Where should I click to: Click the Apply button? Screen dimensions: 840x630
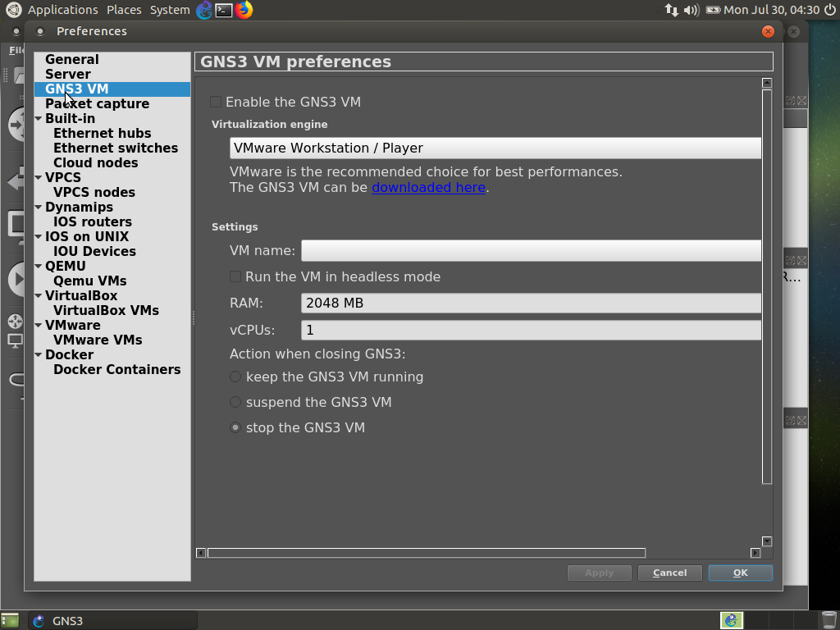pyautogui.click(x=599, y=573)
